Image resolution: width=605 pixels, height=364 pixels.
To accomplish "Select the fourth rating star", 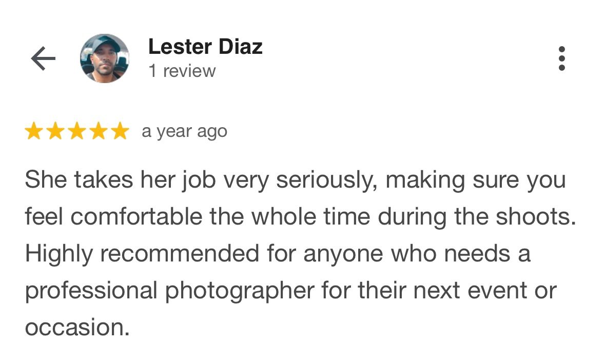I will [x=99, y=131].
